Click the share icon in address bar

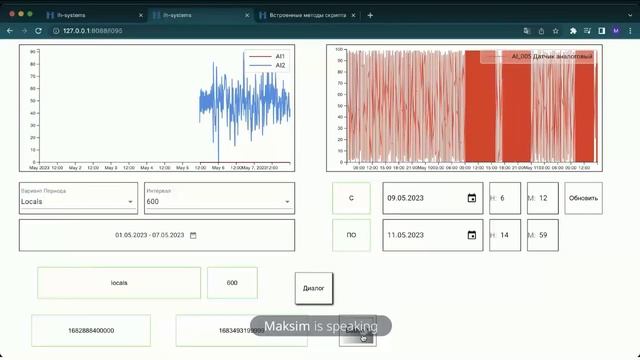(x=541, y=31)
